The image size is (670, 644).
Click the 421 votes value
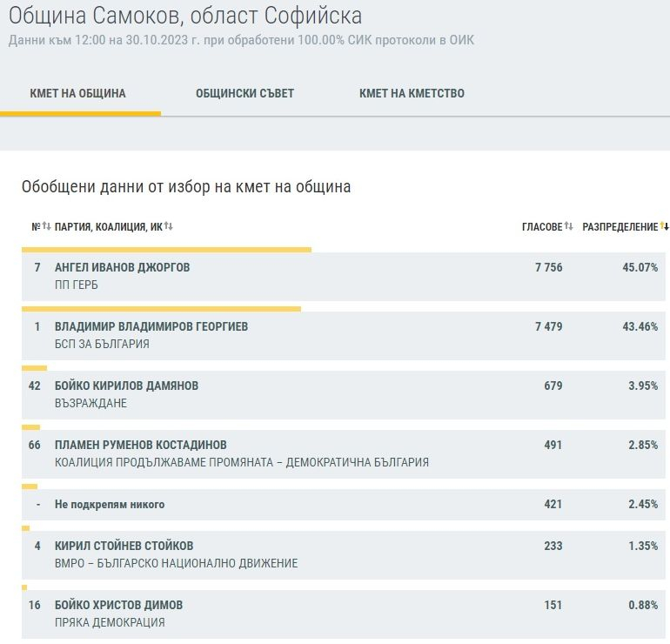(x=553, y=504)
